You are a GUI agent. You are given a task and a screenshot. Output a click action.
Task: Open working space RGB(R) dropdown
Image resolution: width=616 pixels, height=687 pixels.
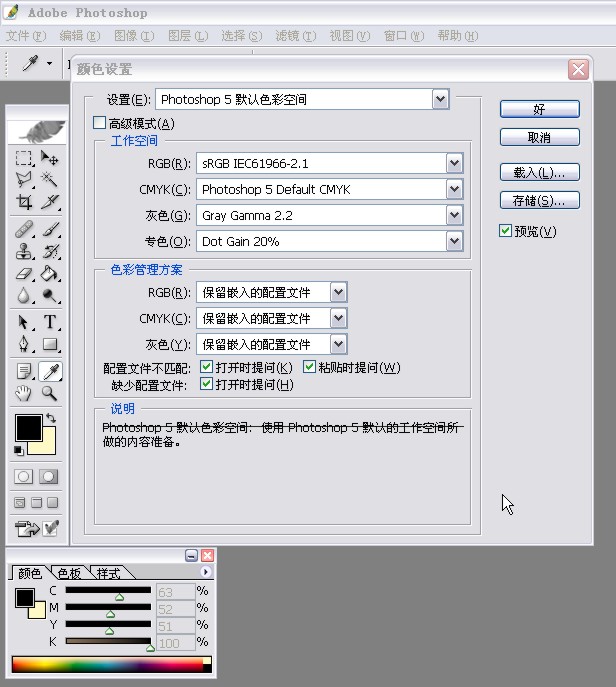click(x=454, y=163)
